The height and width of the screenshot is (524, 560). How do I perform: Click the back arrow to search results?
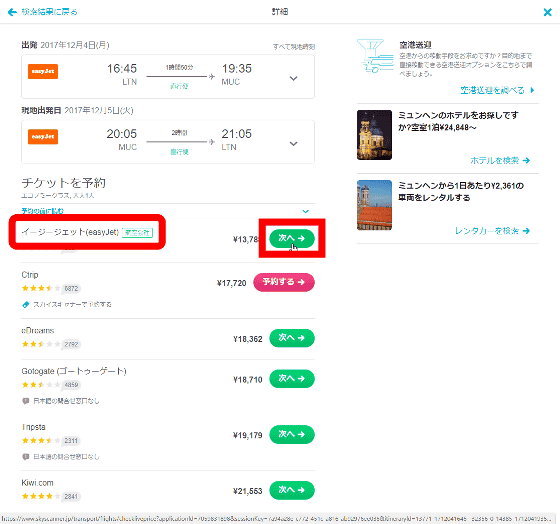12,12
